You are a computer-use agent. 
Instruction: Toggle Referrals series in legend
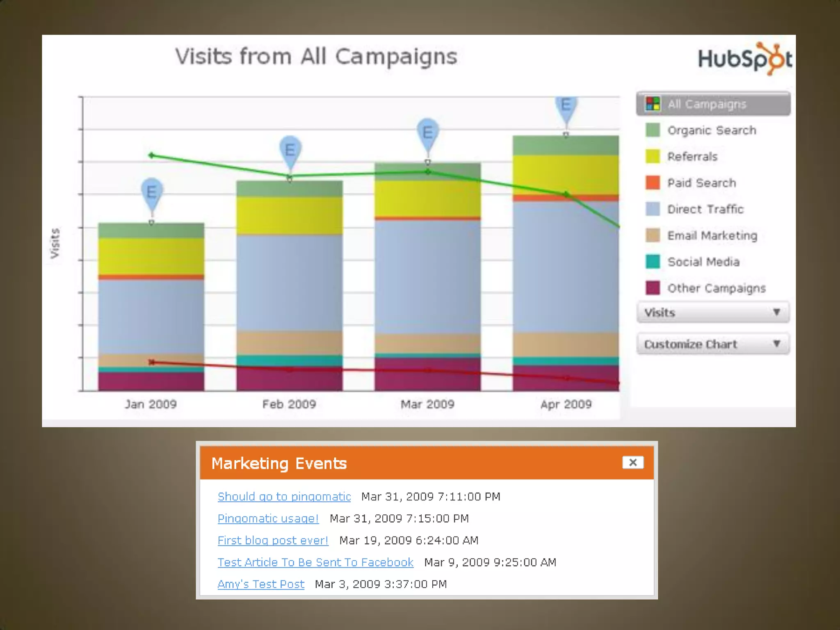point(692,157)
